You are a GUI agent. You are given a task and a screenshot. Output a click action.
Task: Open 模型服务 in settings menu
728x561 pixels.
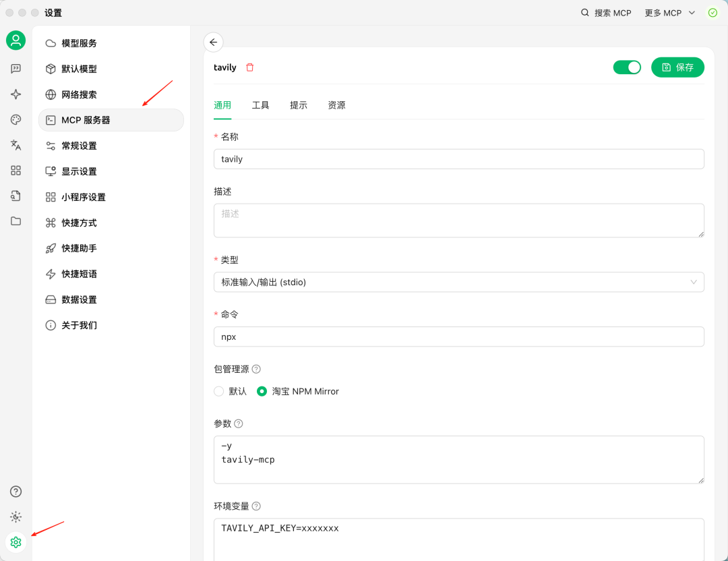[x=79, y=43]
